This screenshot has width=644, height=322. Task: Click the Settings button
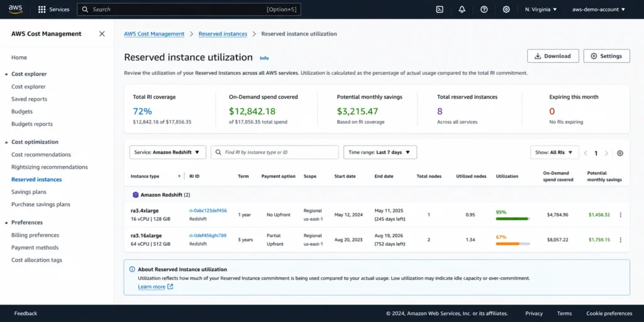click(x=606, y=56)
